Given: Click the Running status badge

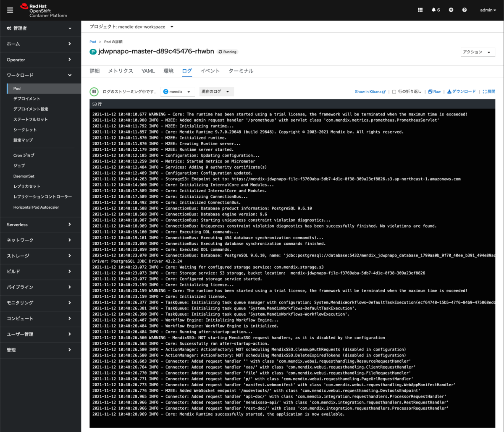Looking at the screenshot, I should pyautogui.click(x=227, y=52).
